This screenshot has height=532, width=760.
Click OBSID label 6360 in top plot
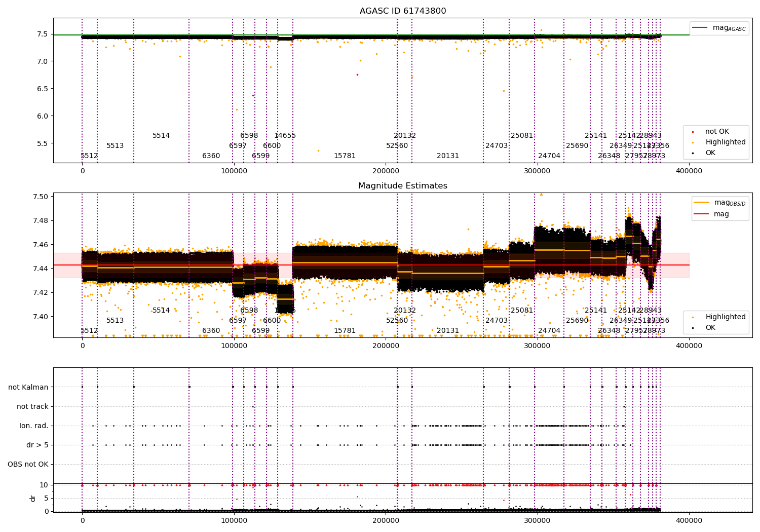(211, 156)
